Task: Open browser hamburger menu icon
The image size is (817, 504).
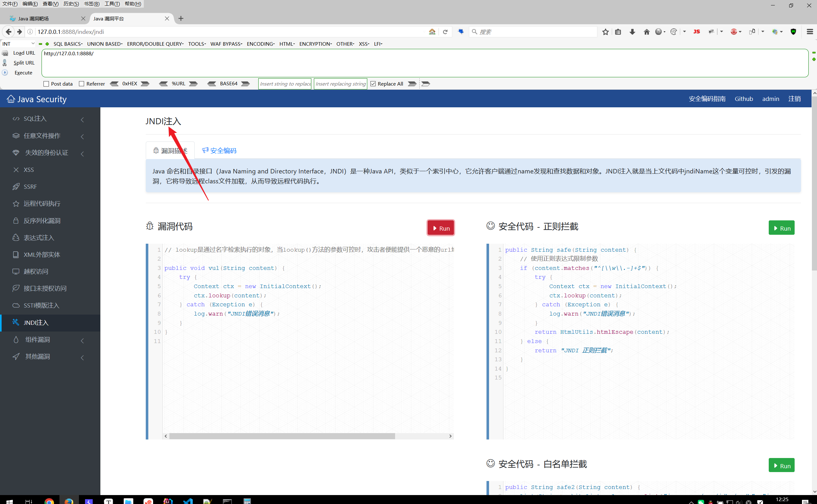Action: (x=810, y=32)
